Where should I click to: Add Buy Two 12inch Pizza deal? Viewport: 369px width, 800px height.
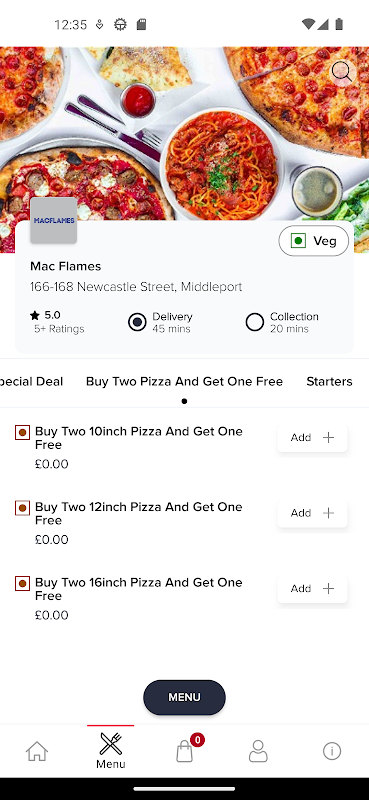[x=312, y=513]
